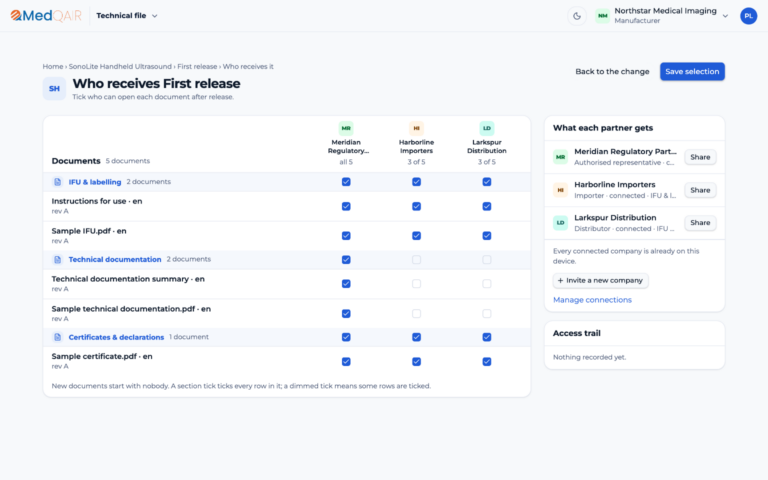This screenshot has width=768, height=480.
Task: Click Harborline Importers HI badge in sidebar
Action: click(x=560, y=190)
